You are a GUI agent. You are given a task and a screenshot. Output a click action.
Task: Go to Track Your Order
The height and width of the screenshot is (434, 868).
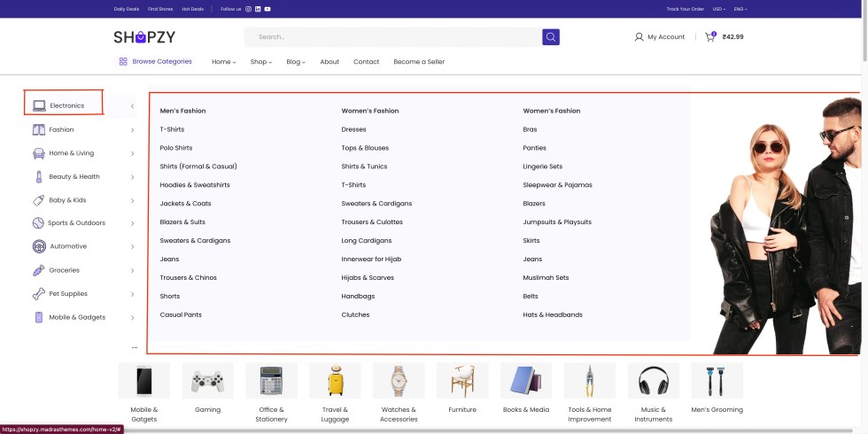click(685, 9)
